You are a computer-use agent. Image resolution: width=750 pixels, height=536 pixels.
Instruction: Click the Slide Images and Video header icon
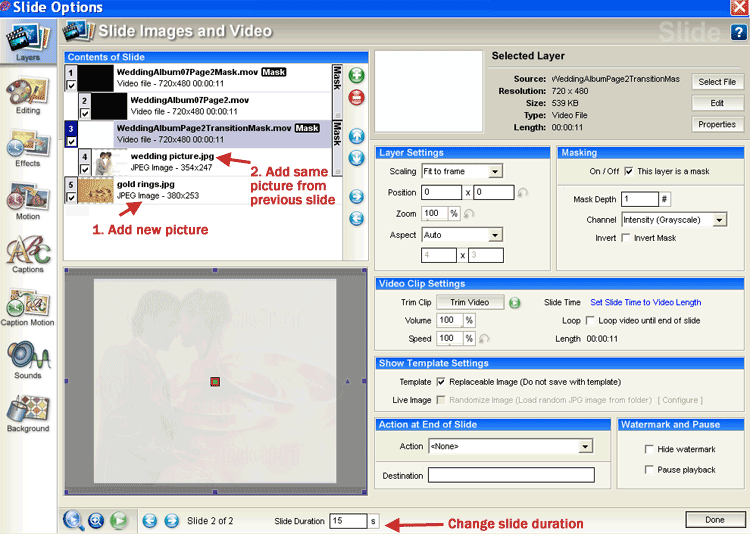pos(78,31)
